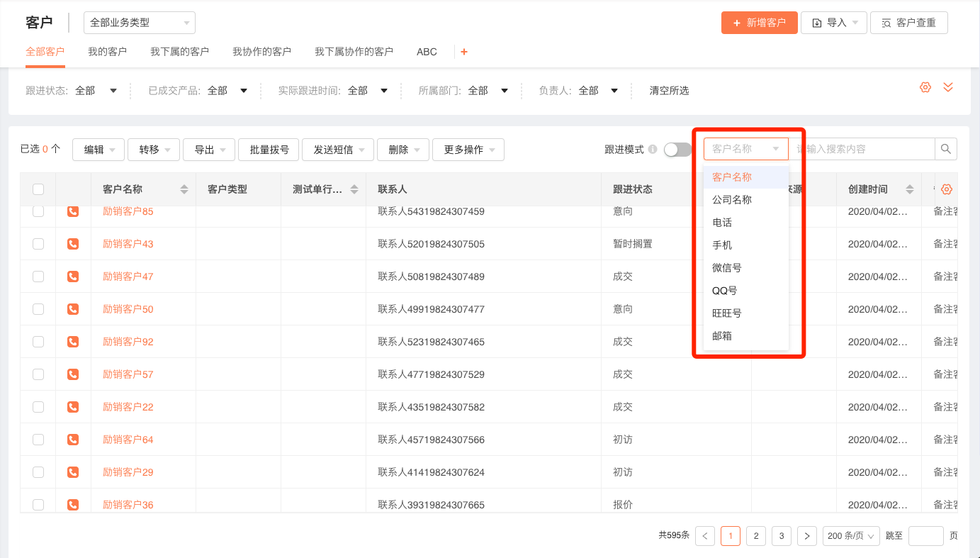Viewport: 980px width, 558px height.
Task: Choose 微信号 from the search type list
Action: pos(727,268)
